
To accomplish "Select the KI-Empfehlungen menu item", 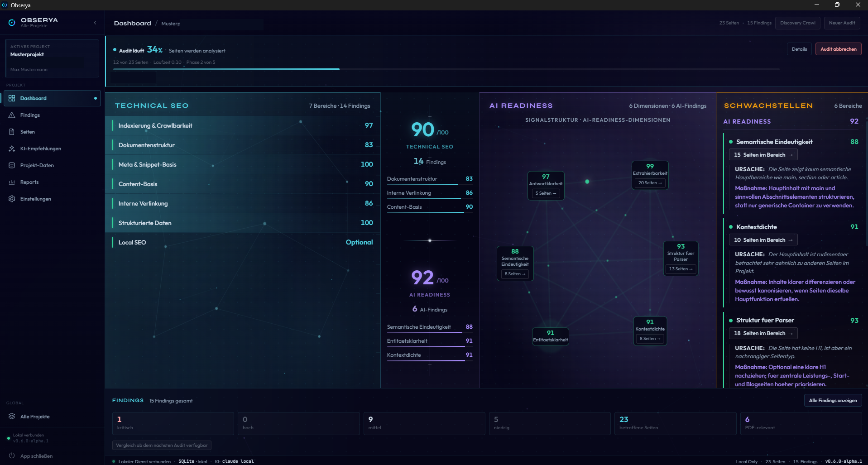I will tap(52, 149).
